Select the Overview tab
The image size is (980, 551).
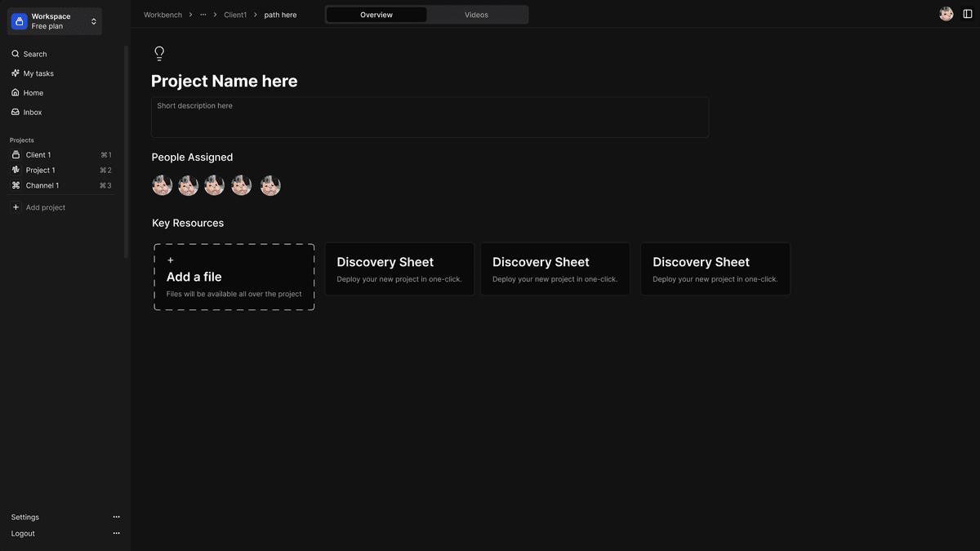376,15
